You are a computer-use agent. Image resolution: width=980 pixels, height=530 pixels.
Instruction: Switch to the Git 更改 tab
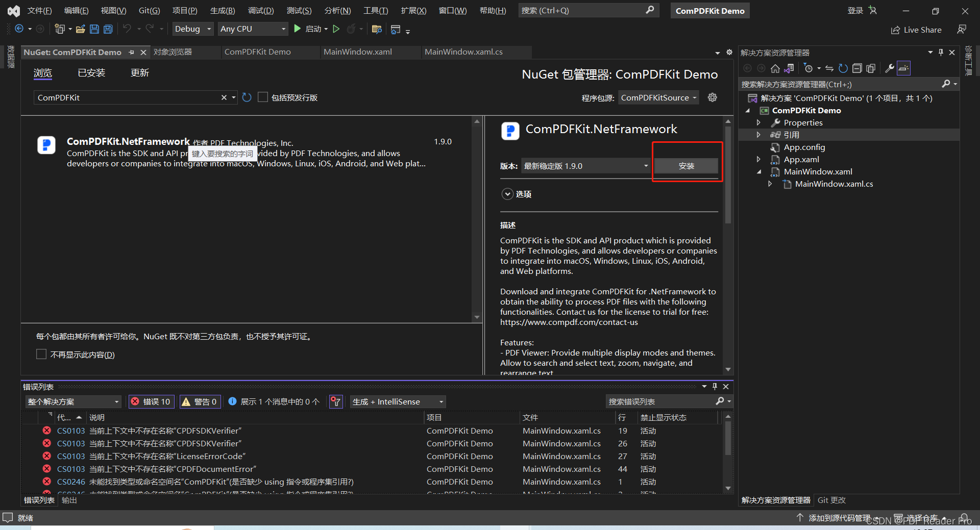831,500
